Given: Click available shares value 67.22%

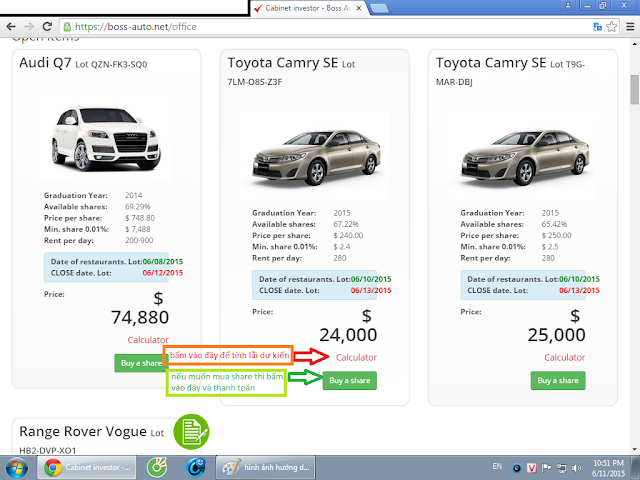Looking at the screenshot, I should [346, 224].
